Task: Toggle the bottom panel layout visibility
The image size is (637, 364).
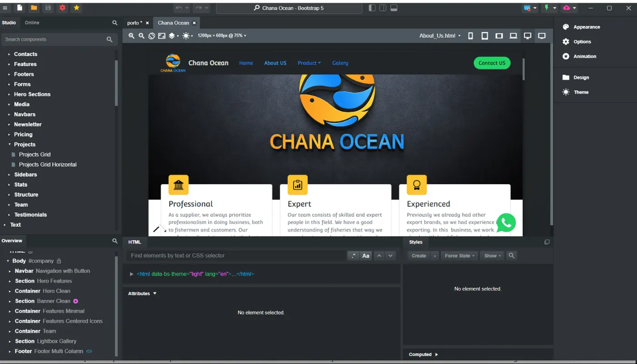Action: [x=394, y=8]
